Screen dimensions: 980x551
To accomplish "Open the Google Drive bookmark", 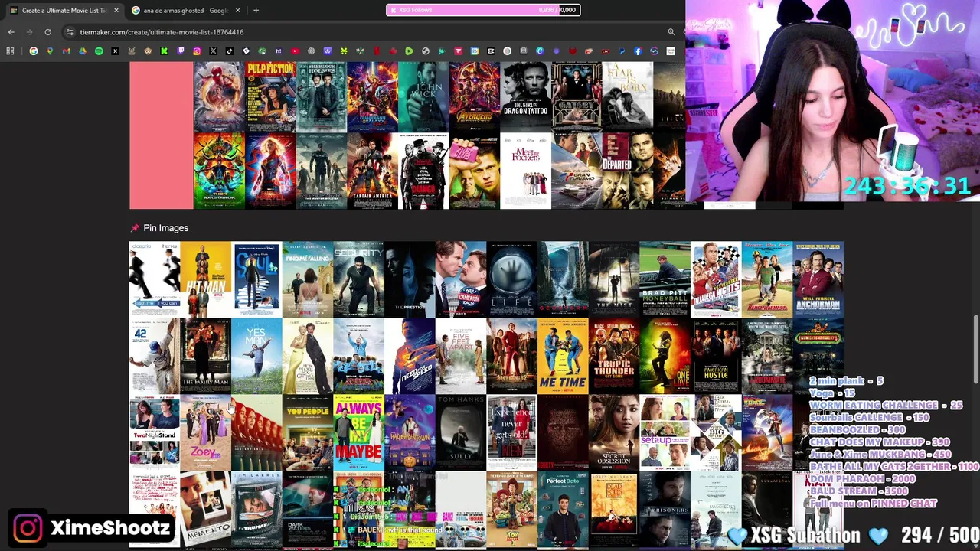I will pos(83,51).
